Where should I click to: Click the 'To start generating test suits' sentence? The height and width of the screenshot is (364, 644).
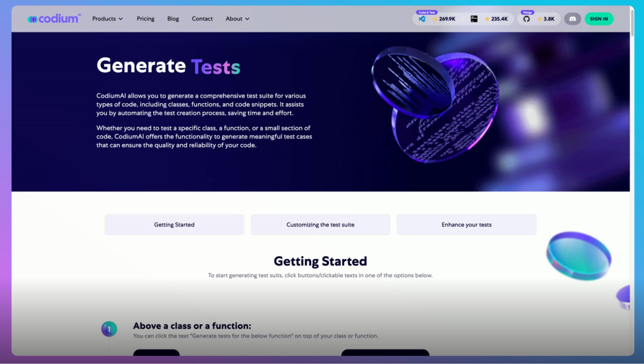(x=320, y=275)
